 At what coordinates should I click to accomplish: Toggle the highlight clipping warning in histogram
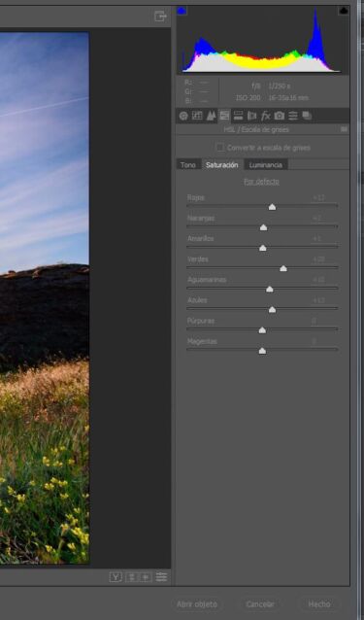(x=344, y=11)
